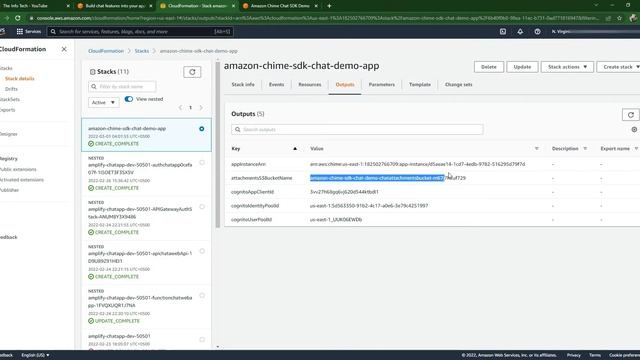Click cognitoUserPoolId value us-east-1_UUK06EWDb
Viewport: 640px width, 360px height.
(x=336, y=220)
